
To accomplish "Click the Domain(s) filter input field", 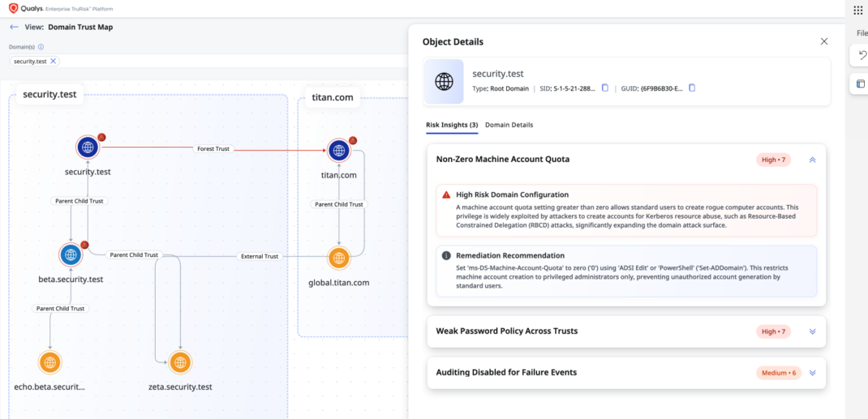I will pos(208,62).
